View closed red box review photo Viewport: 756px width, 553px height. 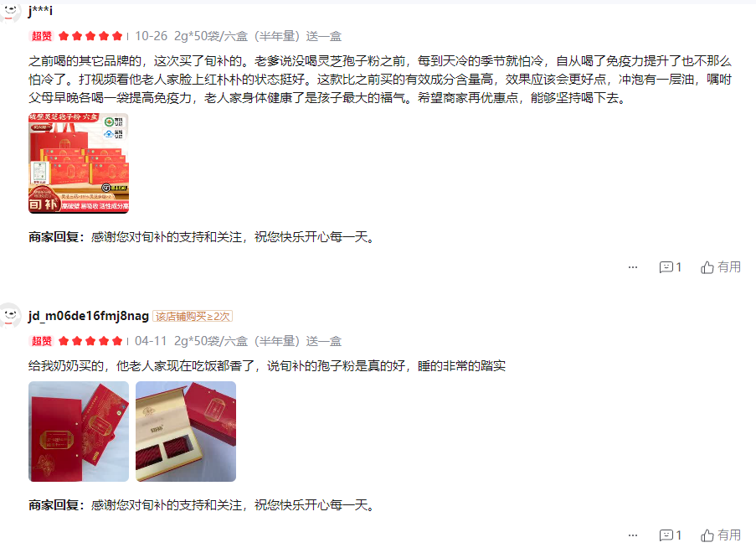coord(79,432)
